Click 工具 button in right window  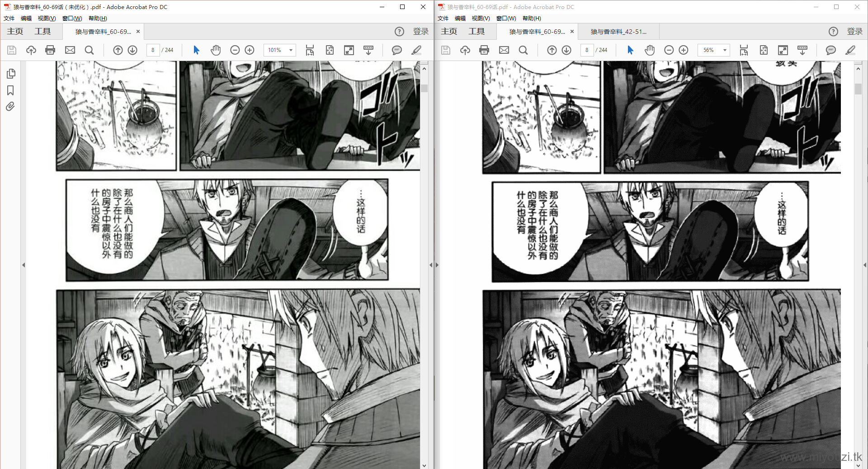[476, 32]
